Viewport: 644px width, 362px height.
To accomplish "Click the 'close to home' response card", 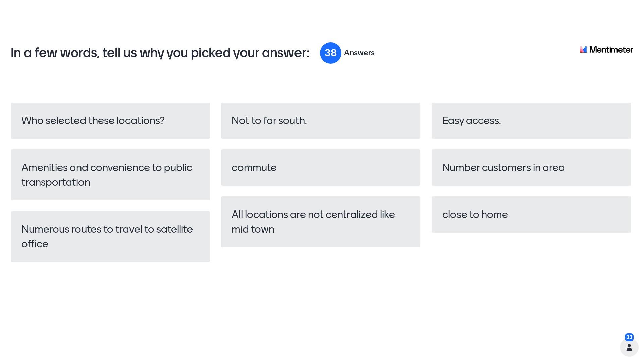I will pos(531,215).
